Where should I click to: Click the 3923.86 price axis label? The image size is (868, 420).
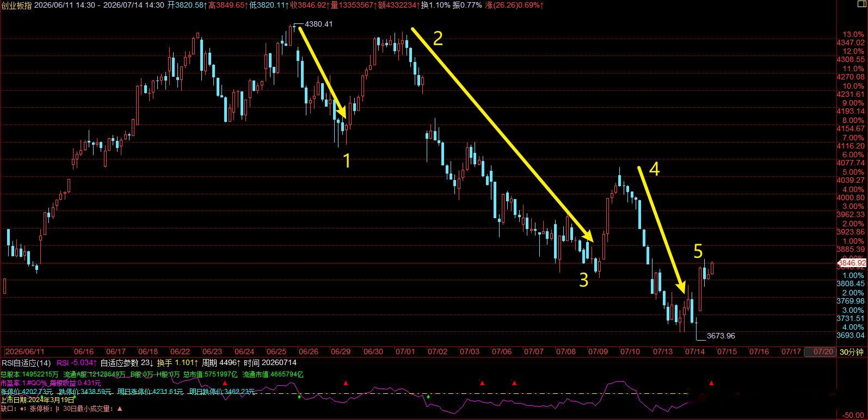[851, 232]
